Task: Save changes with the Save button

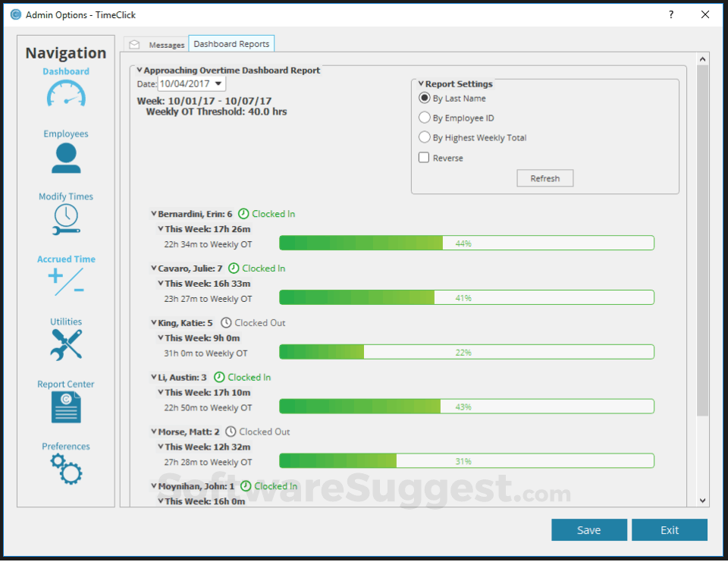Action: click(589, 529)
